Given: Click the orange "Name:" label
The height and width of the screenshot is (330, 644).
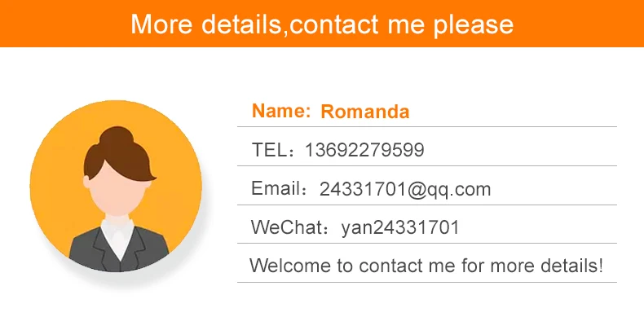Looking at the screenshot, I should 281,112.
